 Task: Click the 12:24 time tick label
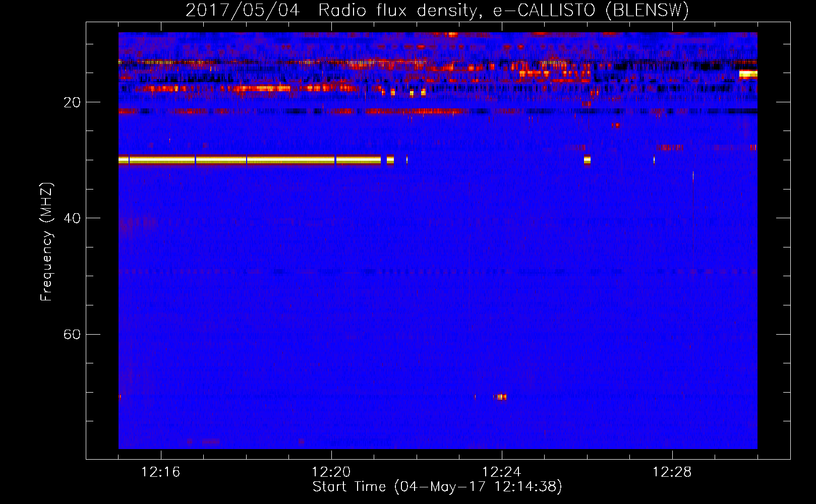501,472
